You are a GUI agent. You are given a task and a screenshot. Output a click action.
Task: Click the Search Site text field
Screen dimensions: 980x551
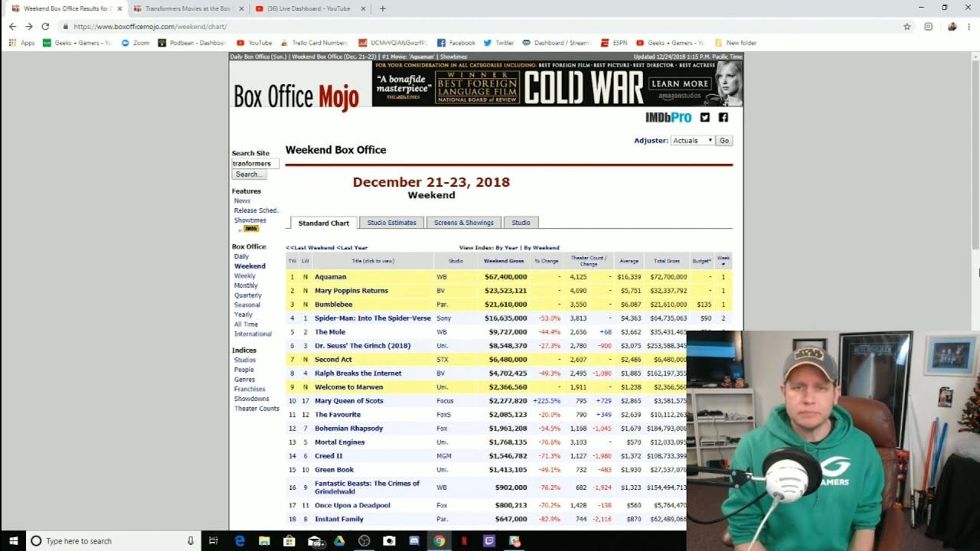(x=255, y=163)
